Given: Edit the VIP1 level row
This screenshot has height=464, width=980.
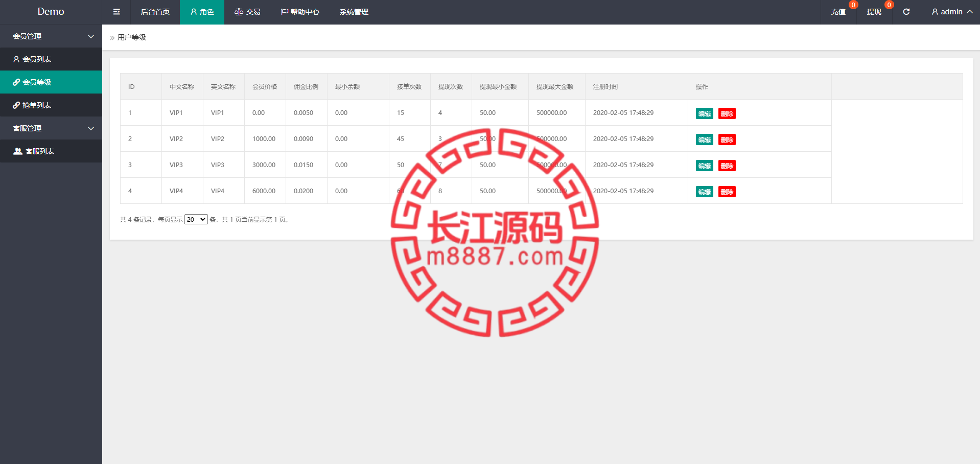Looking at the screenshot, I should [704, 113].
